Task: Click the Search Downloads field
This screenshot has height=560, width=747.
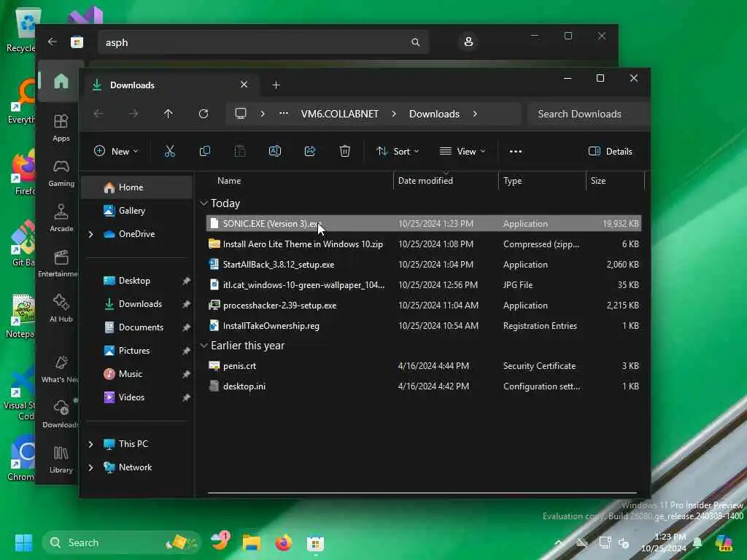Action: pyautogui.click(x=589, y=114)
